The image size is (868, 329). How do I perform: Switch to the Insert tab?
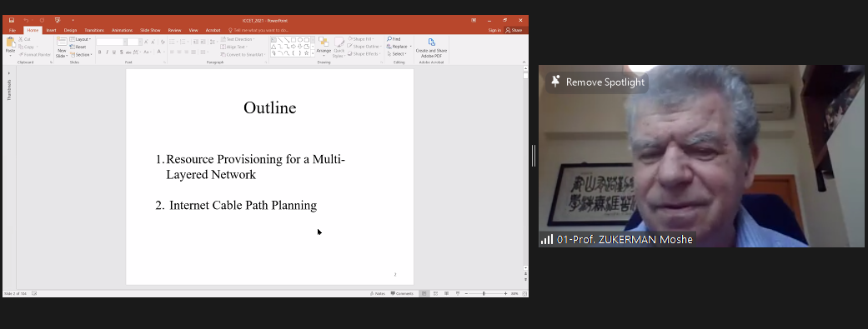51,31
